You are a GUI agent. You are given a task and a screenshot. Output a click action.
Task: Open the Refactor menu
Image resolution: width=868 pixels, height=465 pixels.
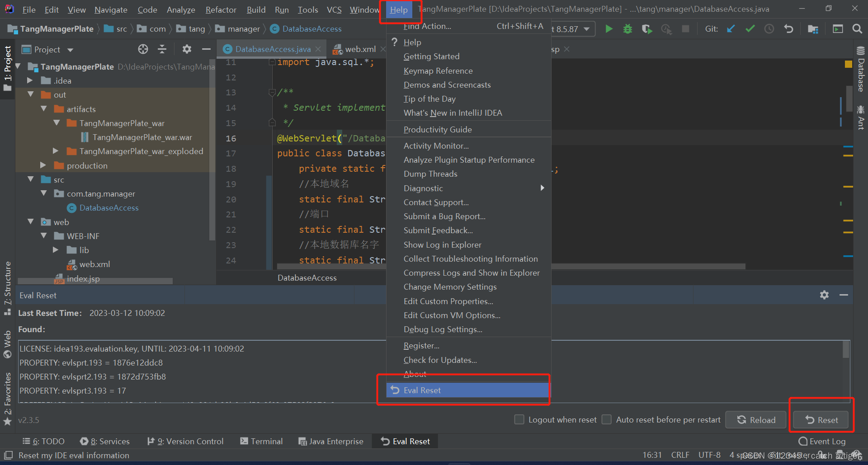click(221, 9)
